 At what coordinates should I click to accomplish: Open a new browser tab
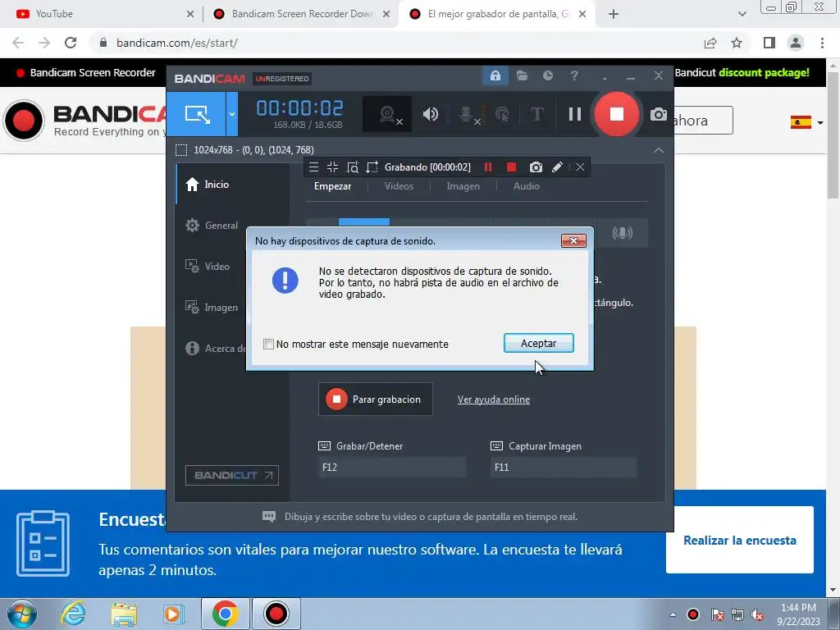614,14
